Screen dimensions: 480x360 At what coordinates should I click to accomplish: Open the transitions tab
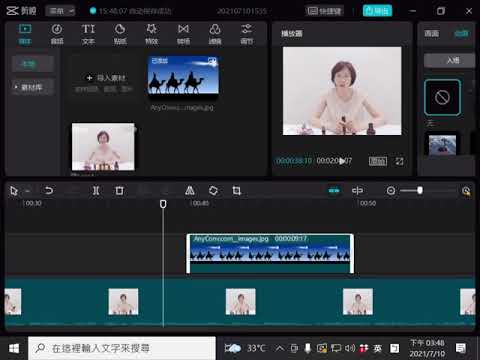(183, 34)
